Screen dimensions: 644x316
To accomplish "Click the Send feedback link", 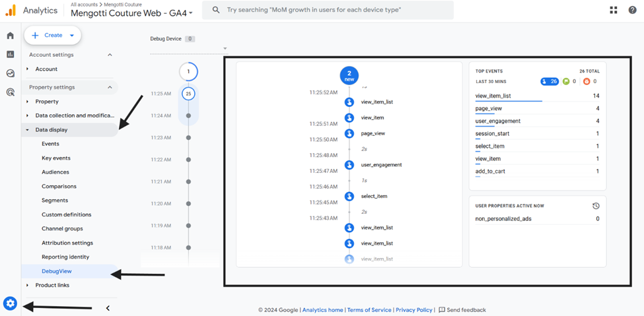I will [466, 310].
